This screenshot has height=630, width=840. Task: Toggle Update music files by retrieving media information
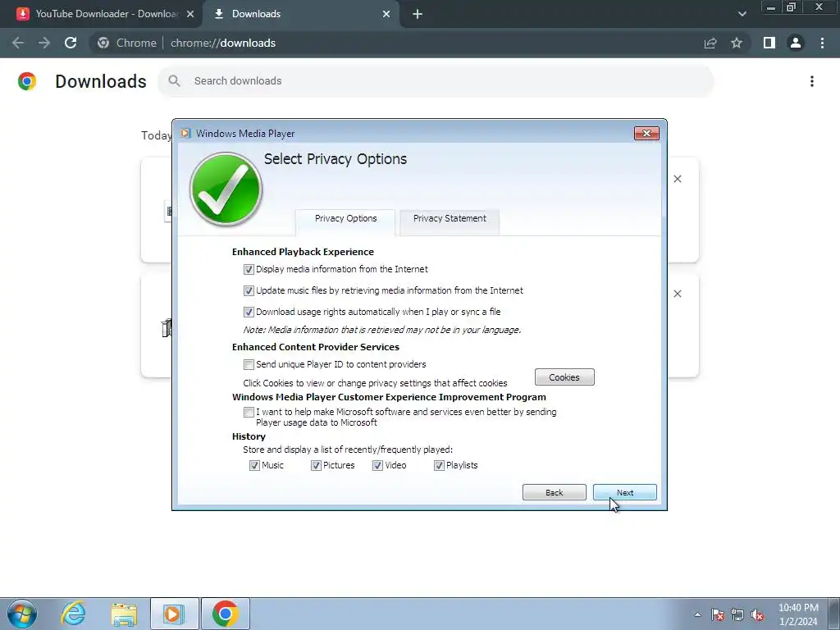point(249,291)
